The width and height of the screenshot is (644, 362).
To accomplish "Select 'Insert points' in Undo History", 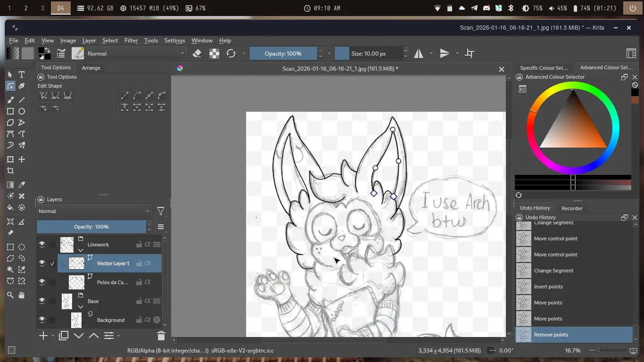I will (548, 287).
